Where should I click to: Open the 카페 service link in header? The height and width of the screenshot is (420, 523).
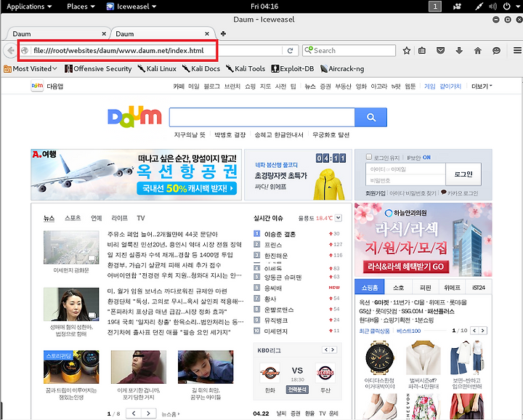tap(179, 86)
